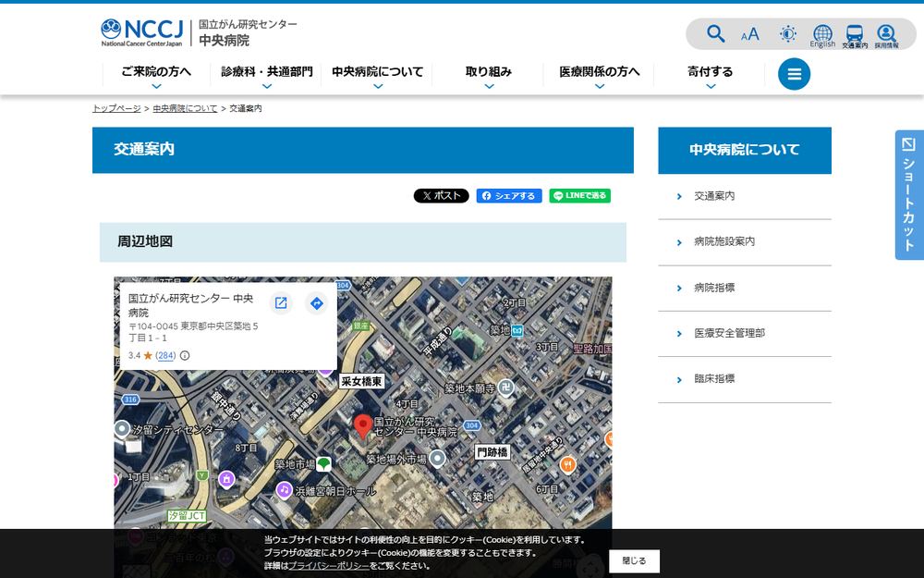
Task: Get directions via blue arrow icon
Action: pyautogui.click(x=316, y=303)
